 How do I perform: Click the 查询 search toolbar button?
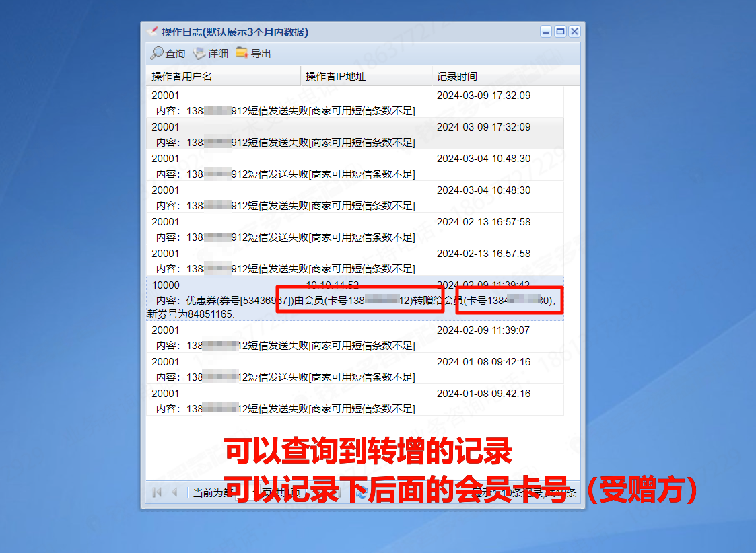tap(168, 53)
